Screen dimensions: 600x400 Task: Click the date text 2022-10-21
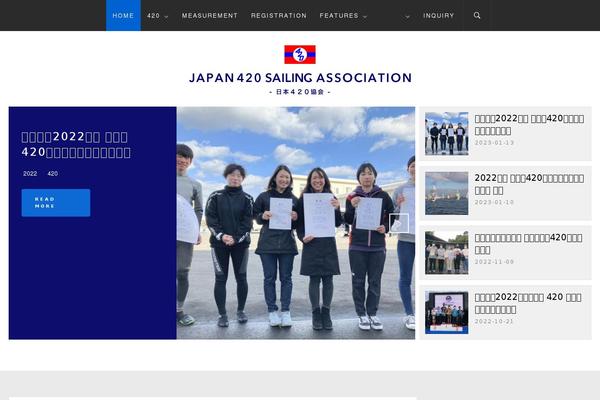coord(494,322)
